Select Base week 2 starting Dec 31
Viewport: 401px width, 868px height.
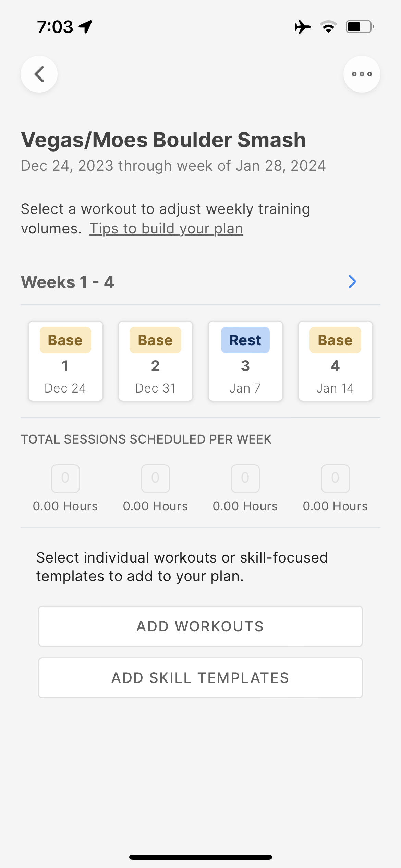[x=156, y=361]
